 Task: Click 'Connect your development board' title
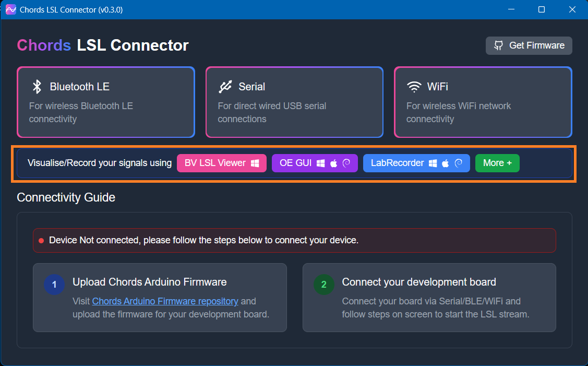pyautogui.click(x=419, y=282)
